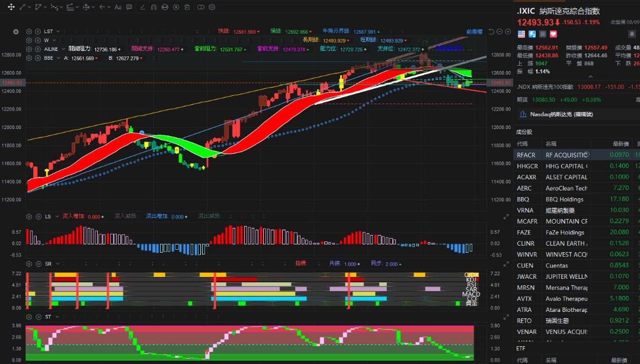
Task: Expand the channel lines dropdown arrow
Action: click(77, 7)
